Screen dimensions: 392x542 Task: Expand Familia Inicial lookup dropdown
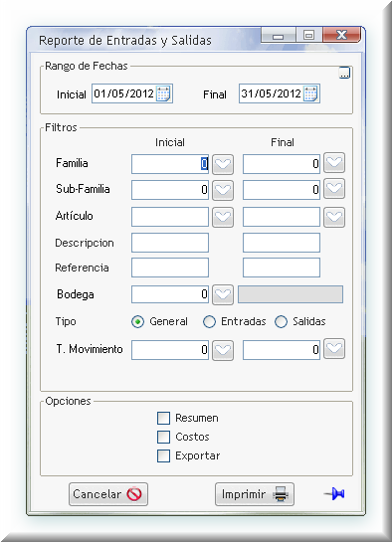[223, 164]
